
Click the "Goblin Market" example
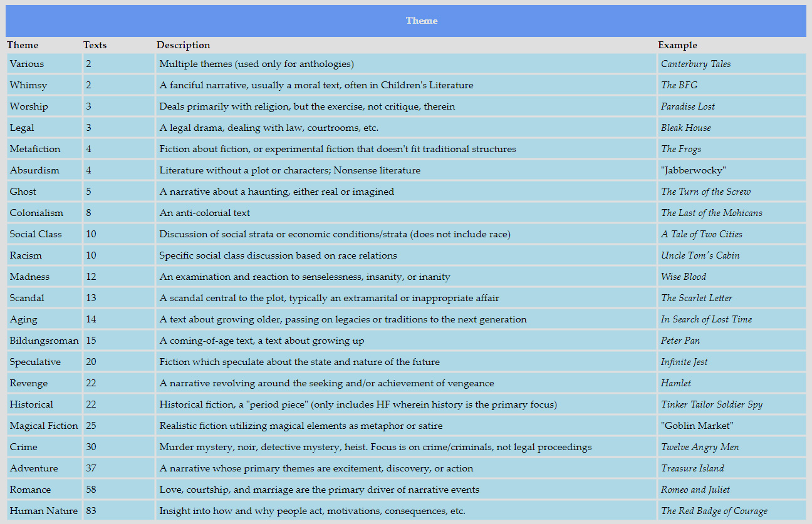click(697, 426)
